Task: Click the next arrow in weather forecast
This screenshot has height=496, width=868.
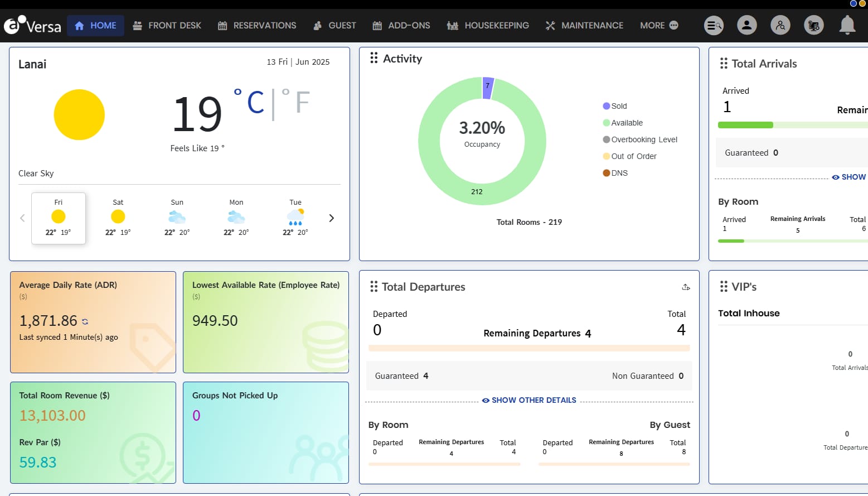Action: tap(331, 218)
